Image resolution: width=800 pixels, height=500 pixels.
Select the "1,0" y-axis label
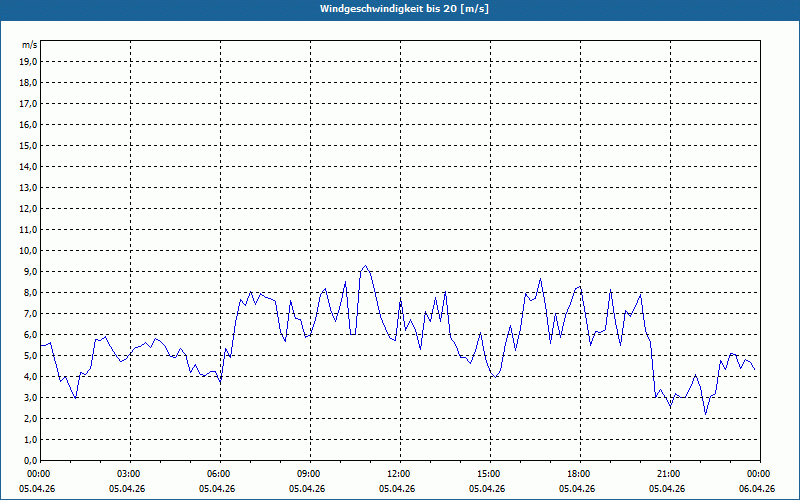(x=30, y=439)
